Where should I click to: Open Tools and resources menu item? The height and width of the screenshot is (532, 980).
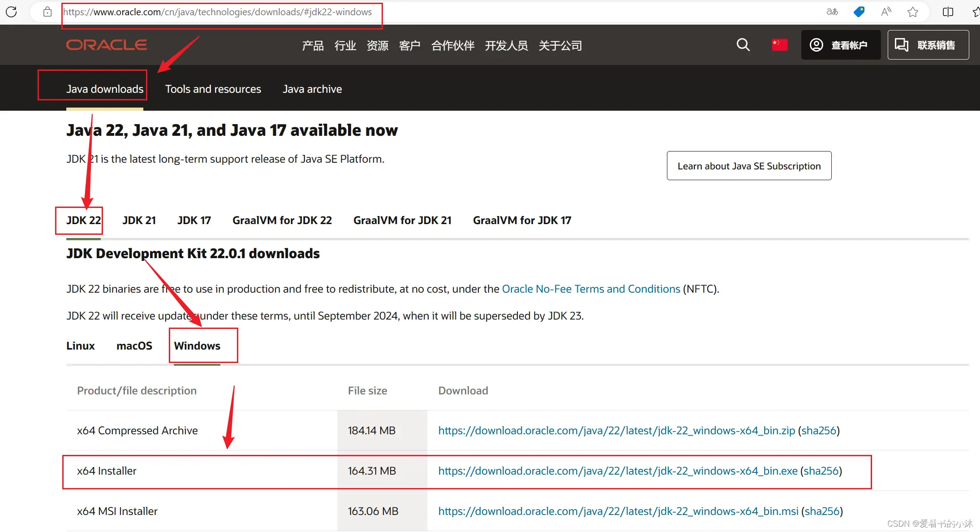213,88
